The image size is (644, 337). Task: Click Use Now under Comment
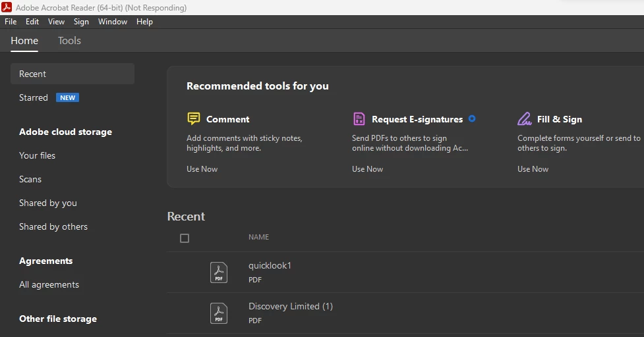[202, 169]
